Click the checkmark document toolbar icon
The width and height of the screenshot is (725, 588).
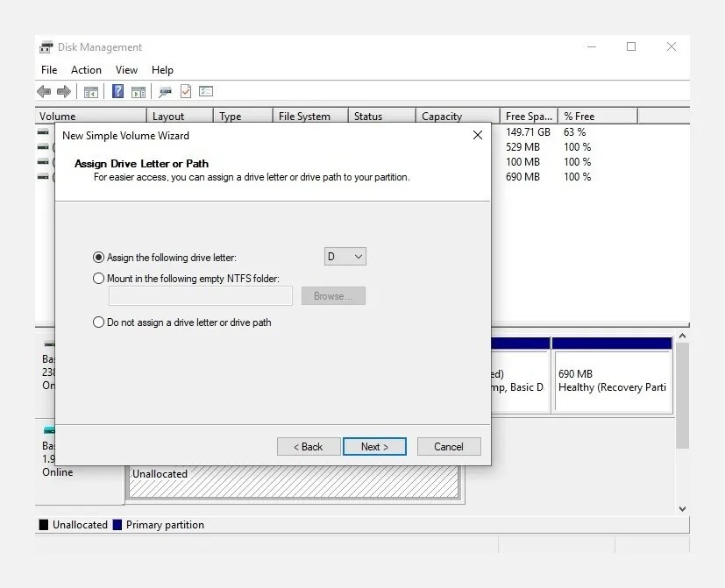[186, 91]
